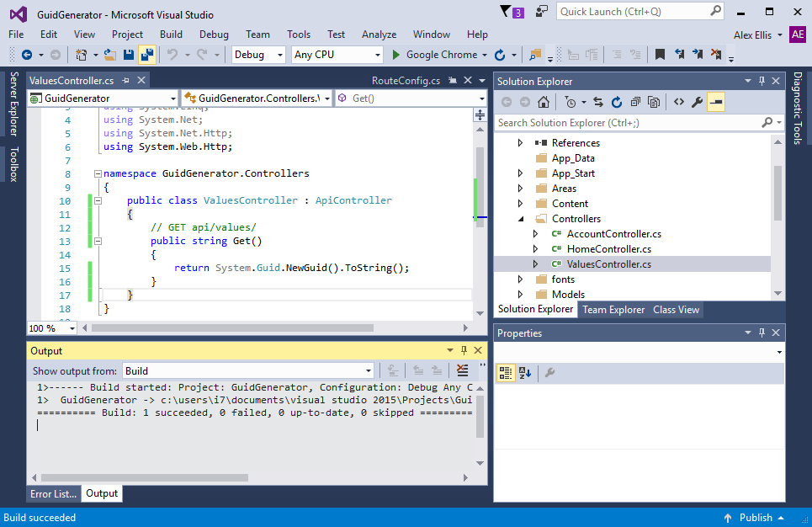Toggle Preview Selected Items in Solution Explorer
The width and height of the screenshot is (812, 527).
(x=716, y=101)
